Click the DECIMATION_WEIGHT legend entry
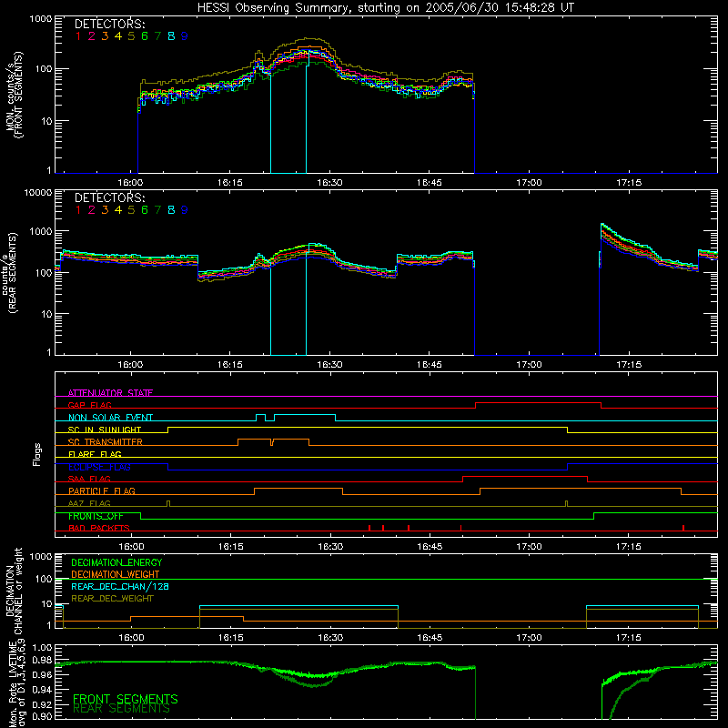 pos(116,575)
